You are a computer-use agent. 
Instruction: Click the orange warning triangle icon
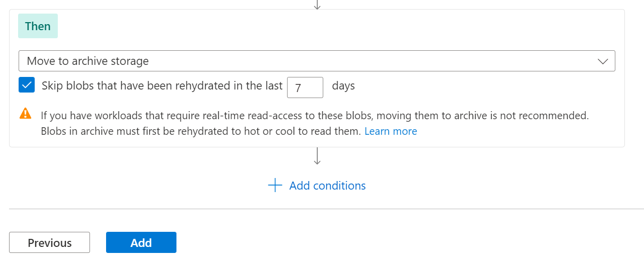pos(25,113)
